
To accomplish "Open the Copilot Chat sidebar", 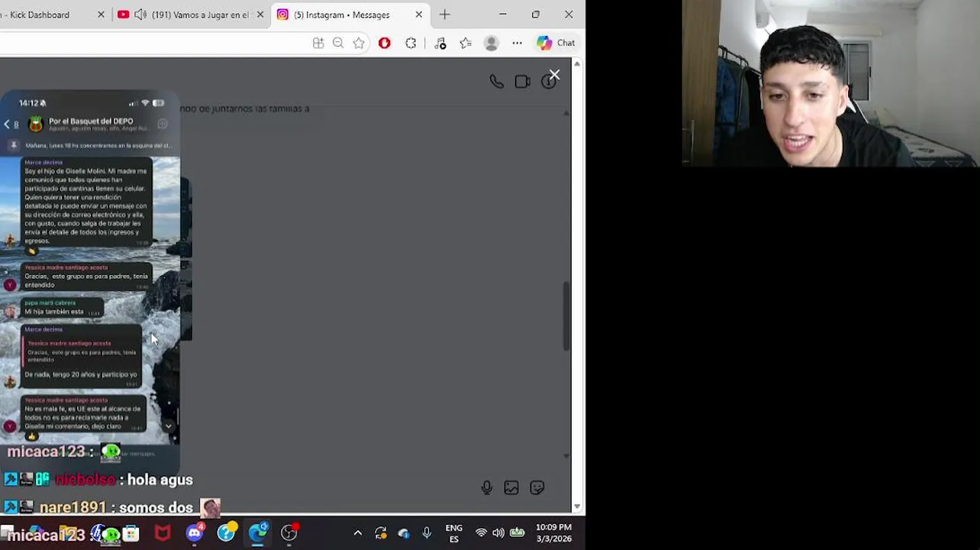I will click(x=556, y=44).
